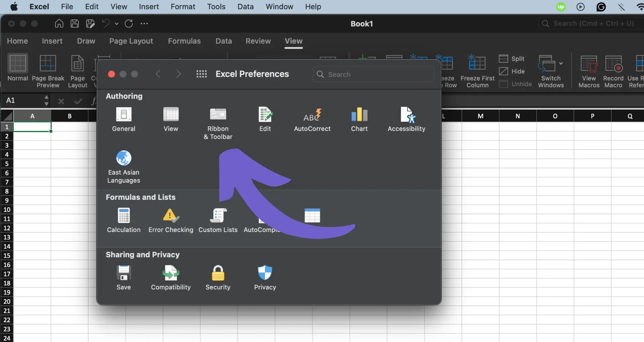Open Edit preferences
Image resolution: width=644 pixels, height=342 pixels.
(x=265, y=119)
